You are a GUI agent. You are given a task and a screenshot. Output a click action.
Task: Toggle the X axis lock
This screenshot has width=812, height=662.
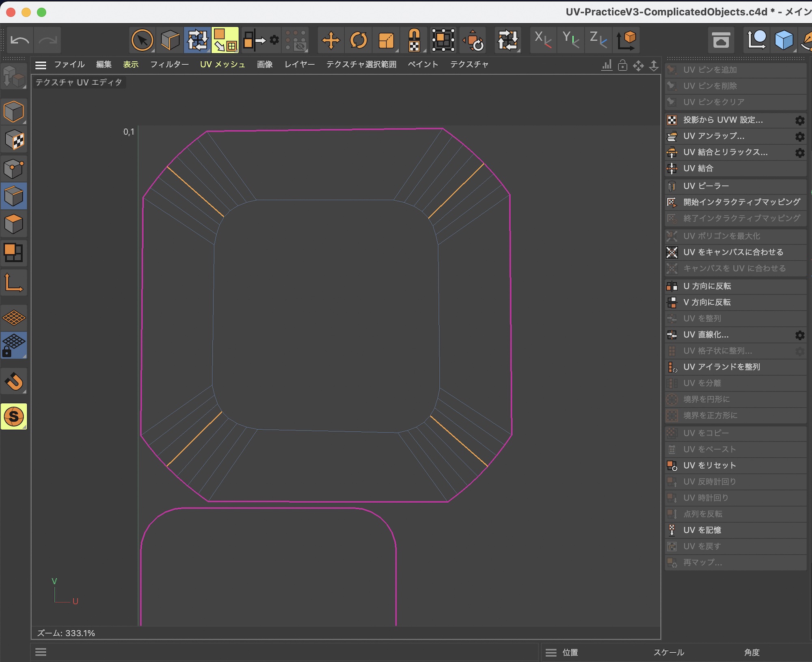tap(543, 40)
